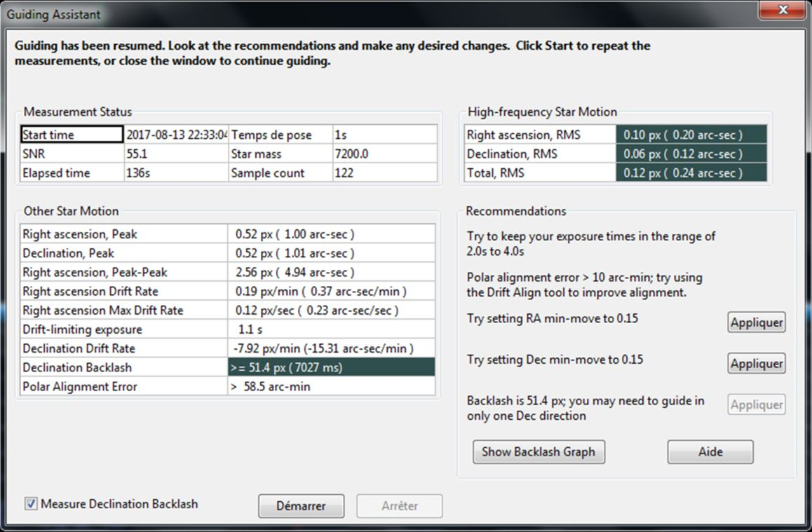Click Try setting RA min-move text
This screenshot has width=812, height=532.
click(552, 318)
